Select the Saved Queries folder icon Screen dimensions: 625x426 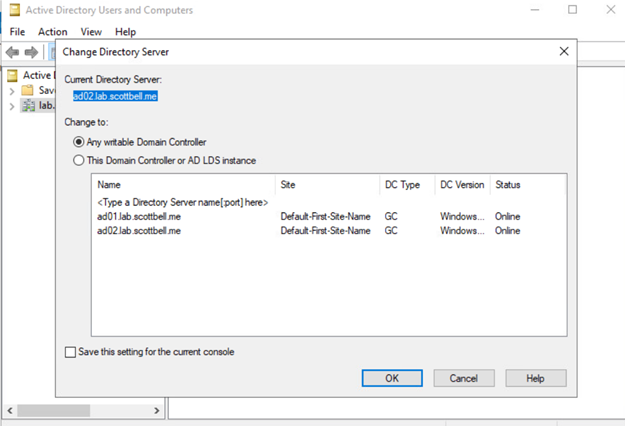[x=29, y=90]
